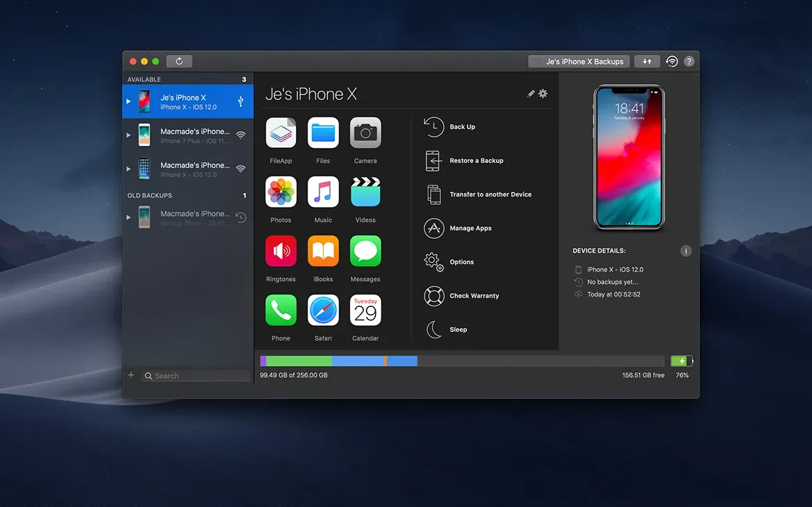Expand the old backup under Old Backups
This screenshot has height=507, width=812.
pos(129,217)
